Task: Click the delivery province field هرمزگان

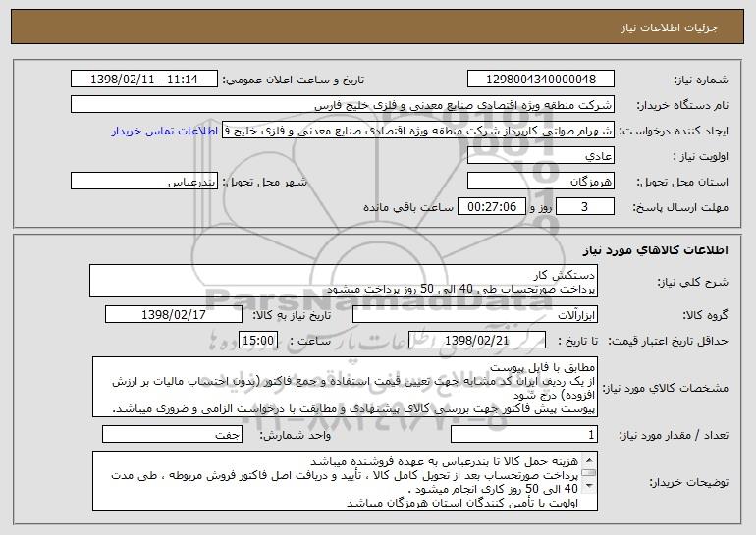Action: tap(540, 182)
